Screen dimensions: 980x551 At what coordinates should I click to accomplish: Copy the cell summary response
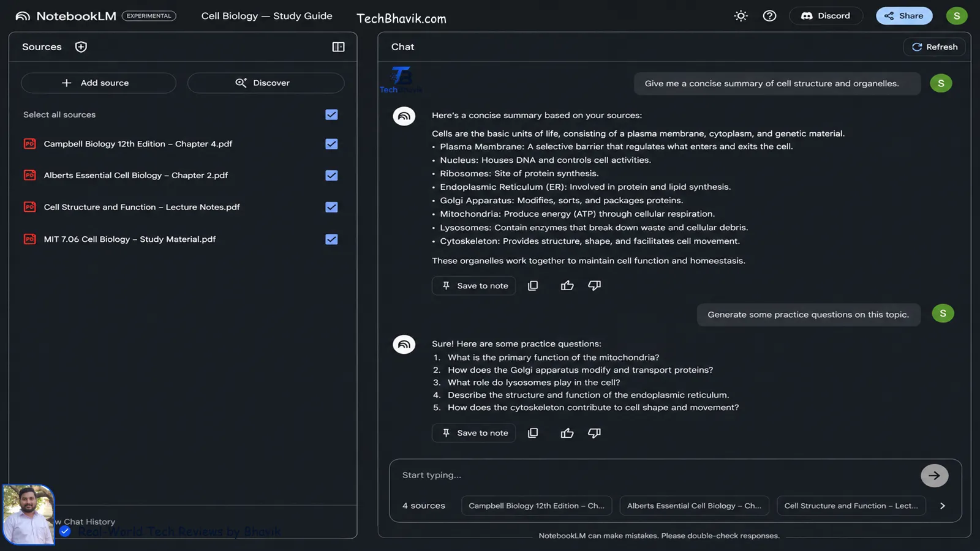click(x=533, y=286)
